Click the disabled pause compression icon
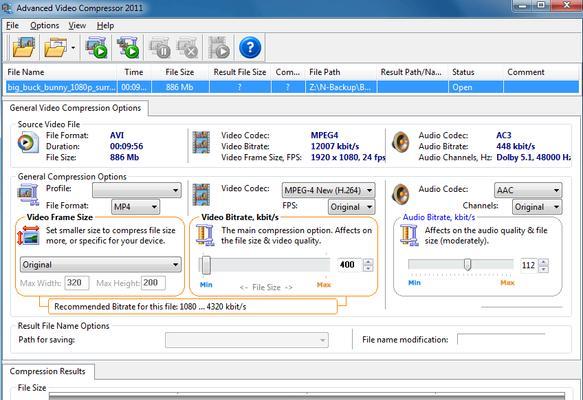Image resolution: width=583 pixels, height=400 pixels. (x=160, y=47)
